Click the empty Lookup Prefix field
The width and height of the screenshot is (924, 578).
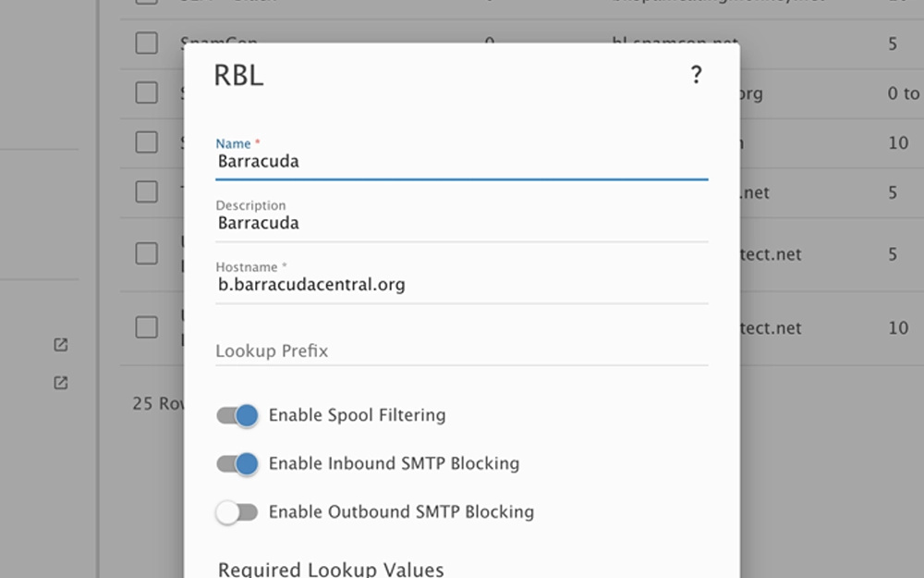462,350
